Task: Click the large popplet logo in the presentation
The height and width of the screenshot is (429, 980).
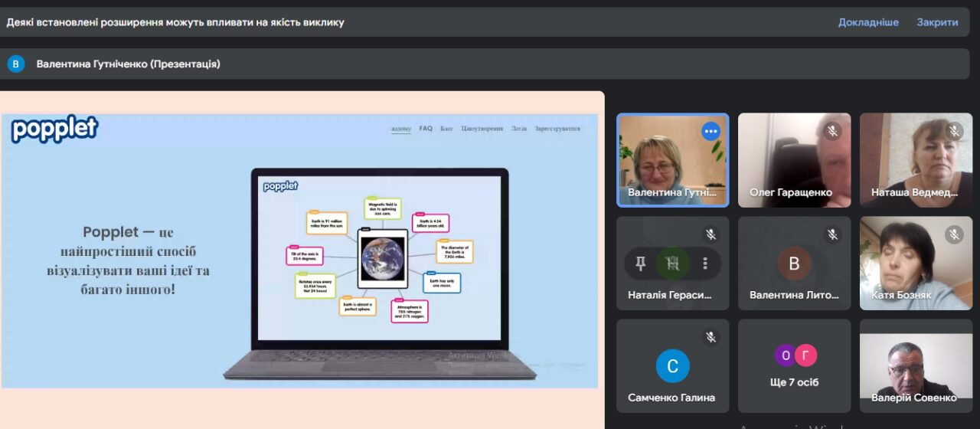Action: click(x=54, y=129)
